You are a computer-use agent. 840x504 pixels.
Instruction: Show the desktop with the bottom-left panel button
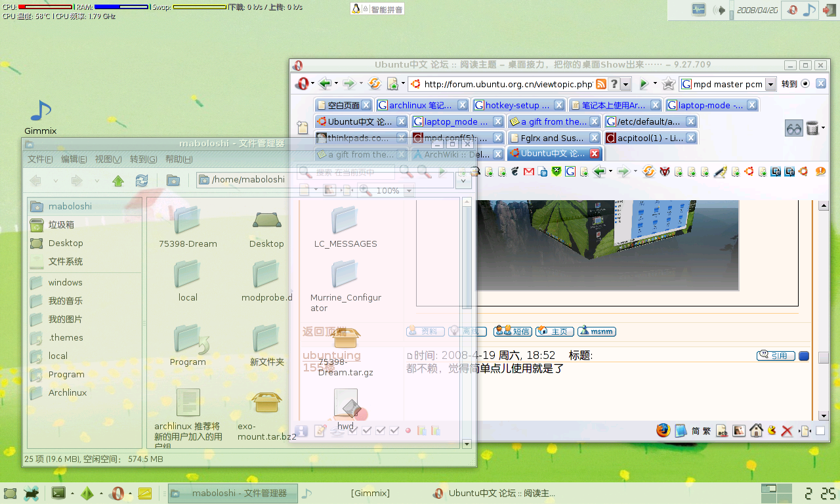click(x=10, y=493)
